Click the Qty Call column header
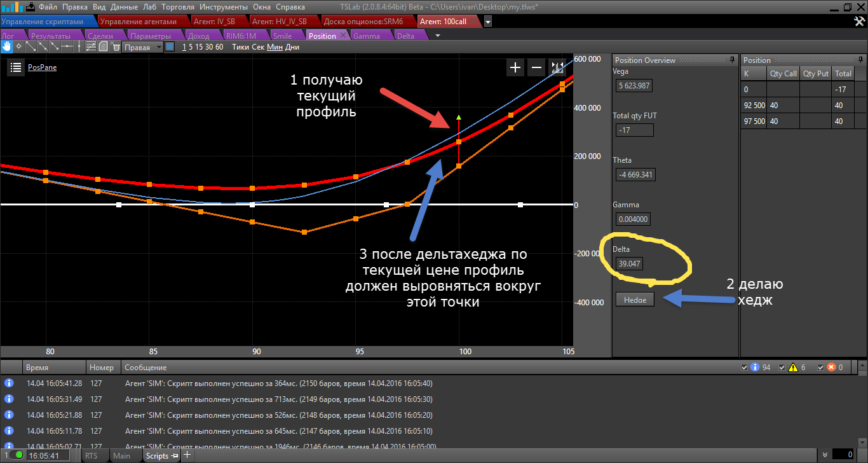Viewport: 868px width, 463px height. [x=783, y=74]
